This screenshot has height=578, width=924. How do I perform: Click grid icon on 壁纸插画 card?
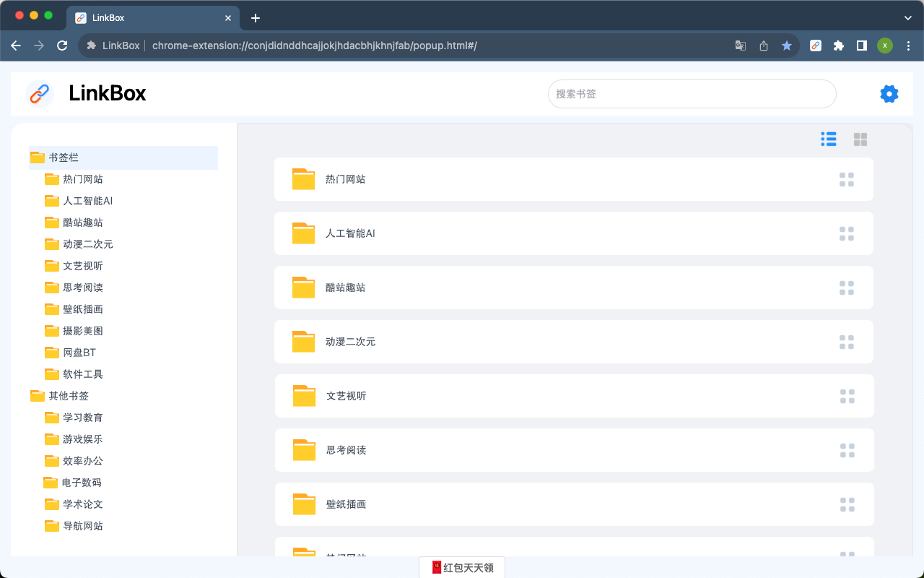pyautogui.click(x=847, y=504)
